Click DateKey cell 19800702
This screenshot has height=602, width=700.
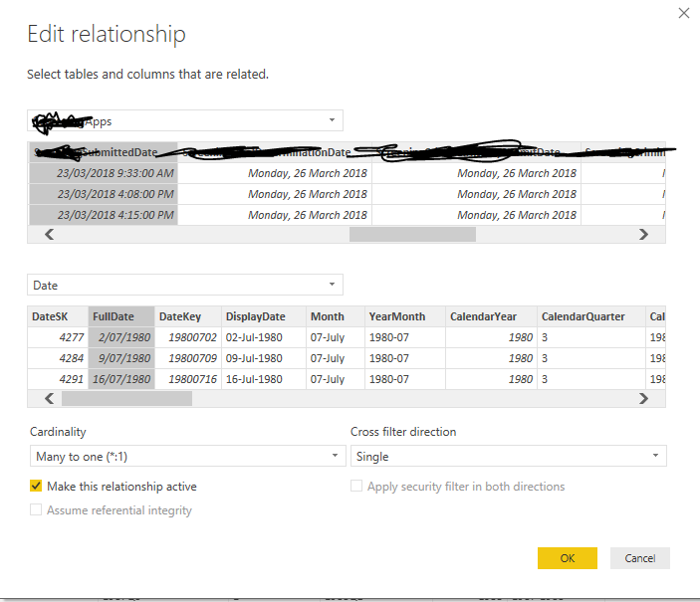pyautogui.click(x=188, y=337)
